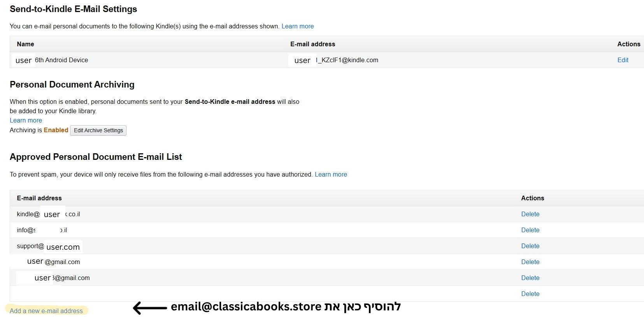
Task: Delete the last entry in approved email list
Action: pyautogui.click(x=530, y=294)
